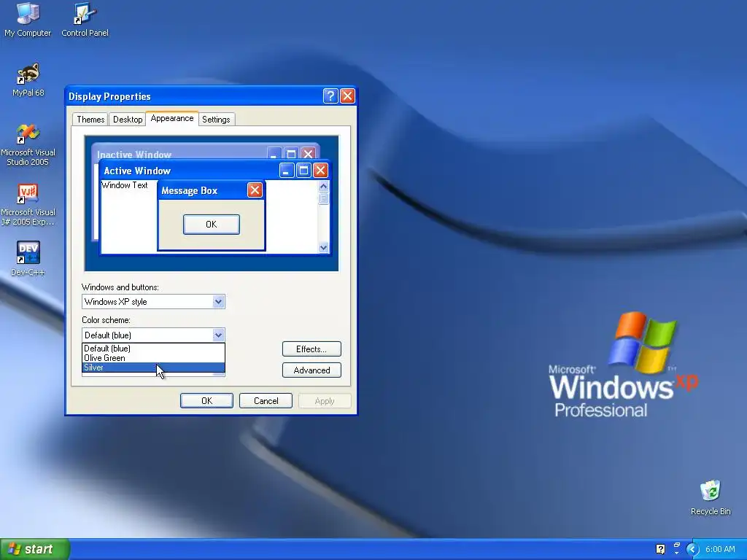Image resolution: width=747 pixels, height=560 pixels.
Task: Choose Olive Green color scheme option
Action: coord(153,358)
